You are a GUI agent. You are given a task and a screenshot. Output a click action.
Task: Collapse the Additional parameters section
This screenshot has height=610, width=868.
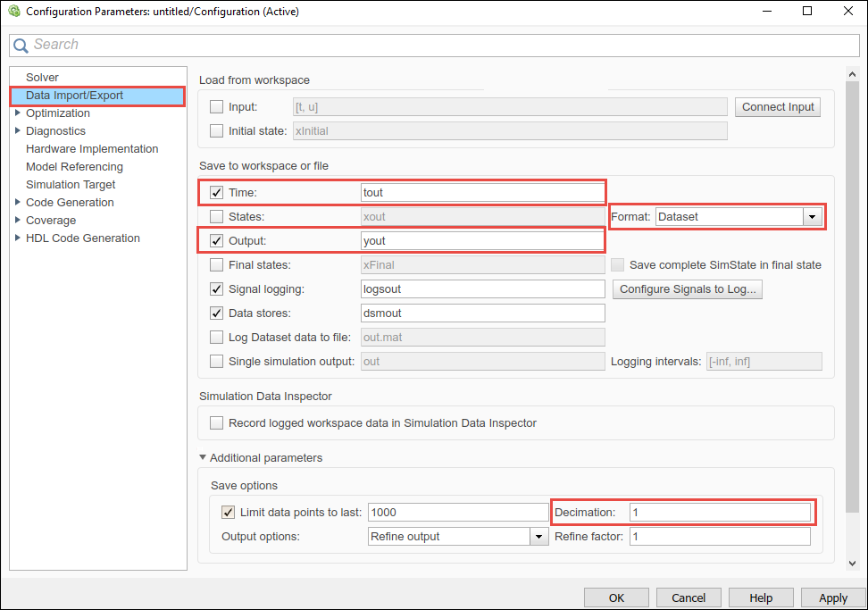click(202, 457)
